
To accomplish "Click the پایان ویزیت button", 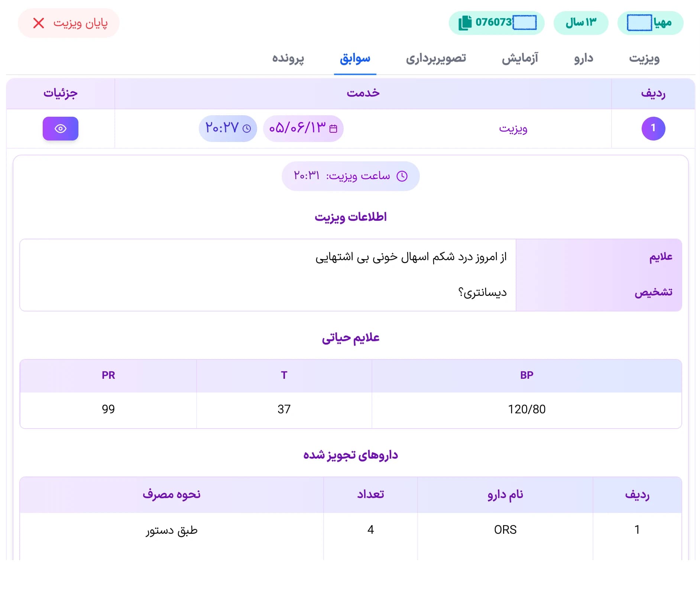I will (69, 23).
